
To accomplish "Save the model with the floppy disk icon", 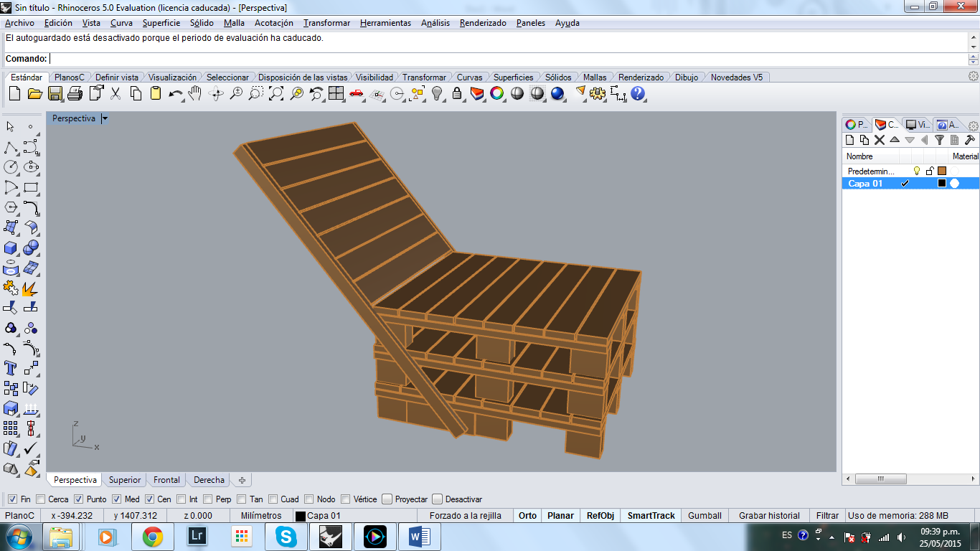I will (x=55, y=93).
